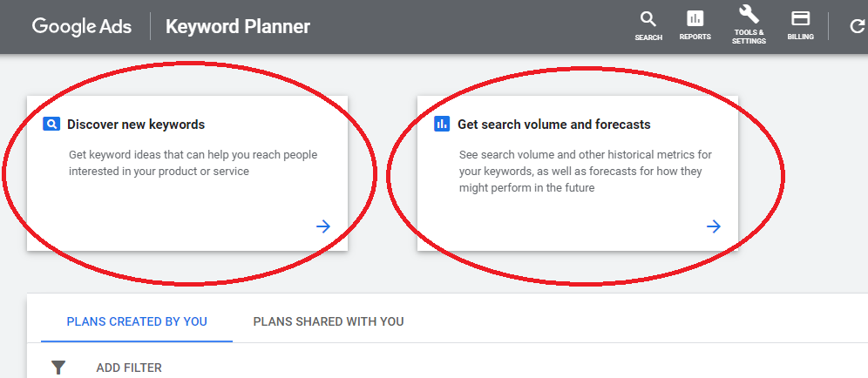
Task: Select the Discover new keywords heading
Action: [x=136, y=125]
